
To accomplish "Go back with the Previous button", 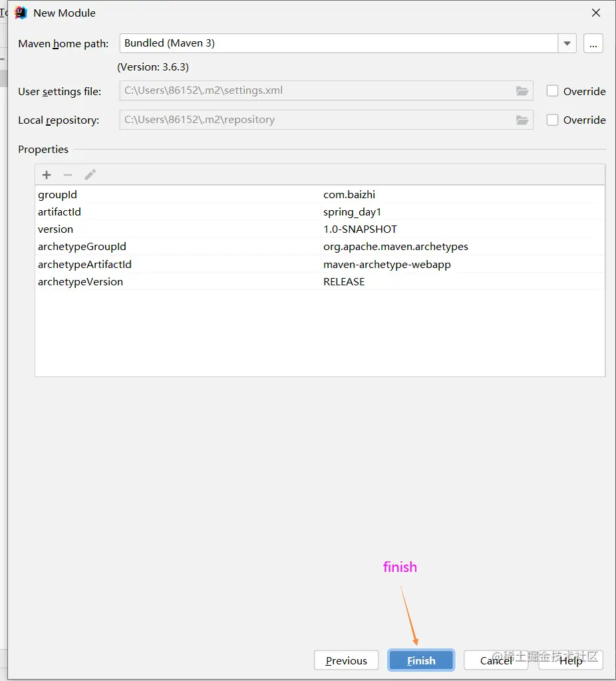I will point(346,660).
